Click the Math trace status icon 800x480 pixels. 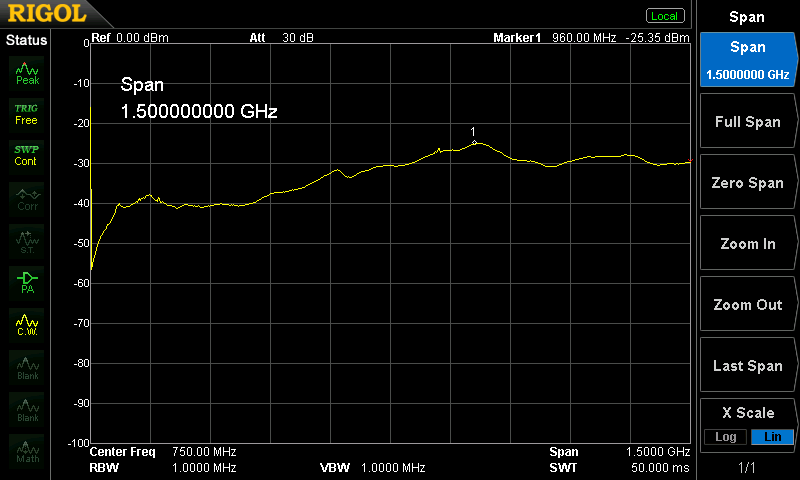27,450
